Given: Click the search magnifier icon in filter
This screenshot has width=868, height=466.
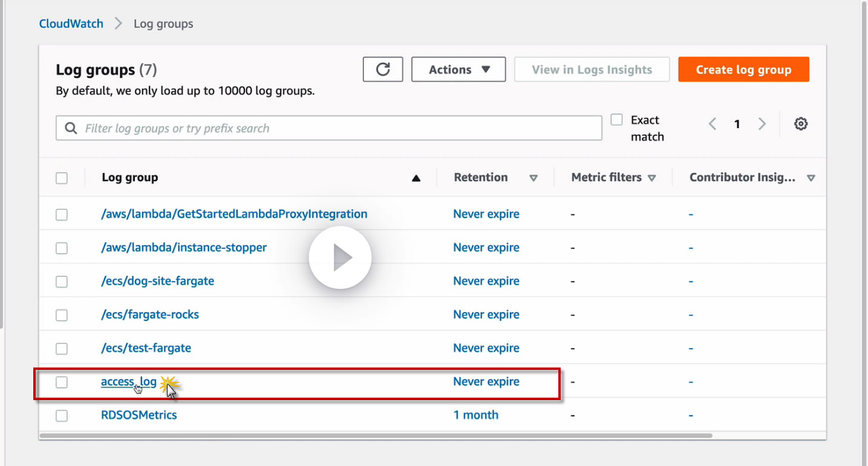Looking at the screenshot, I should tap(71, 128).
